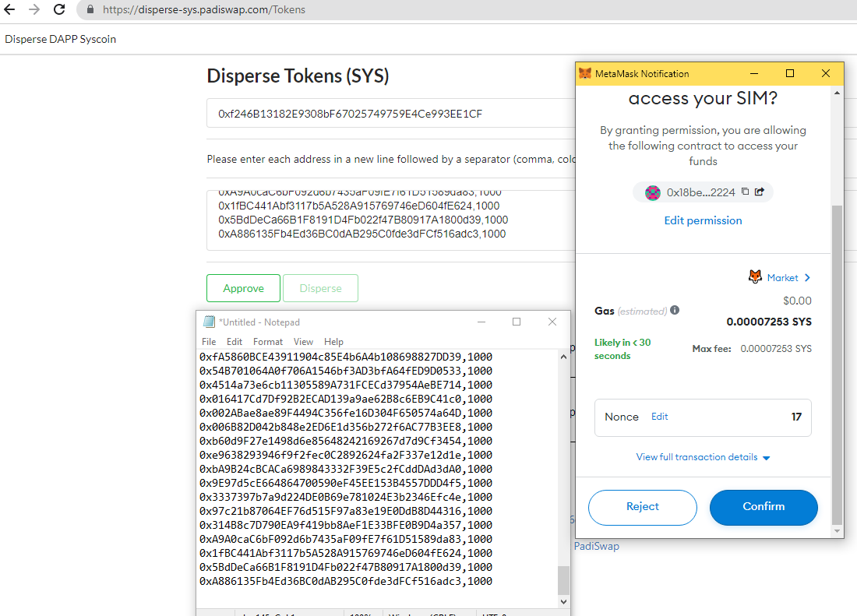Screen dimensions: 857x616
Task: Click Notepad line starting 0x54B701064
Action: (x=345, y=371)
